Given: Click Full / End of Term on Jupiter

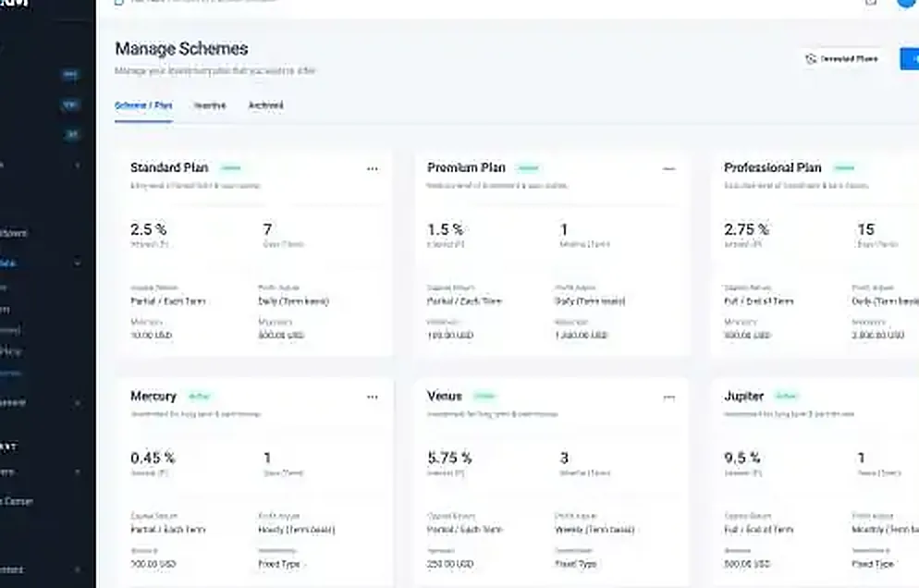Looking at the screenshot, I should point(758,530).
